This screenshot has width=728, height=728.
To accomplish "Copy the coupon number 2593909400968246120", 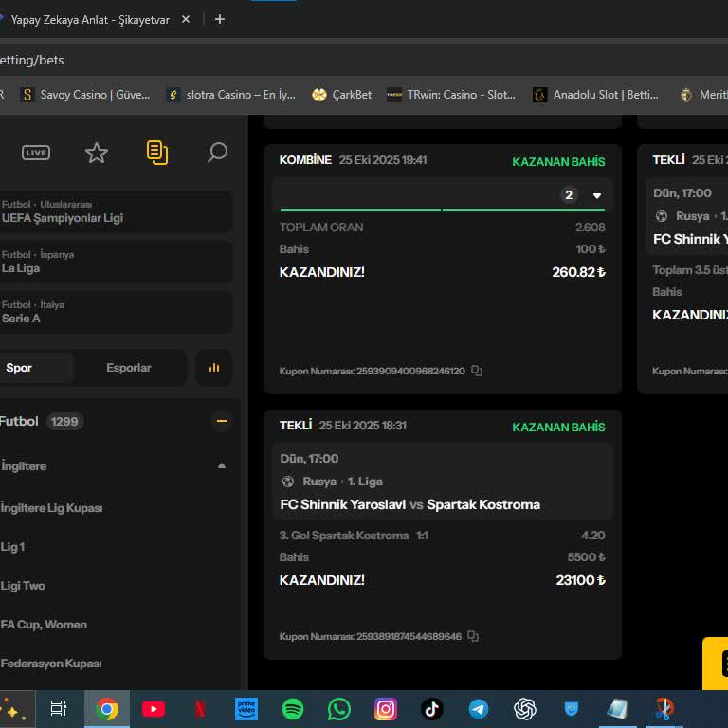I will (477, 371).
